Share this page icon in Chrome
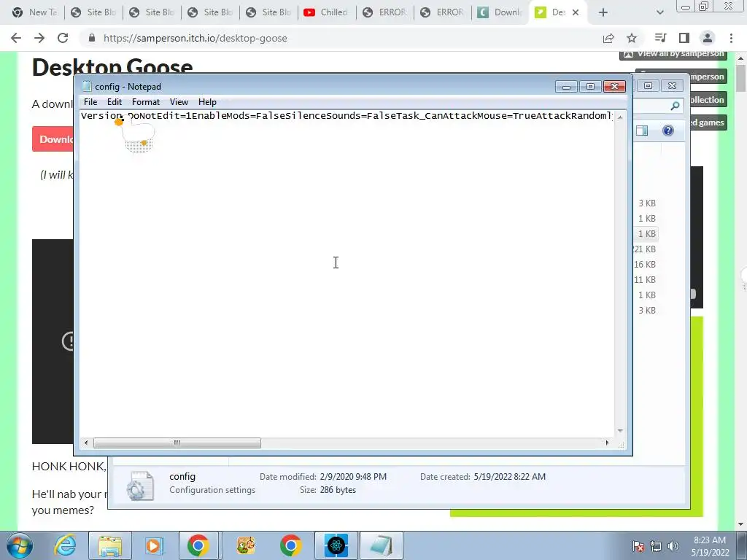The height and width of the screenshot is (560, 747). (x=608, y=38)
